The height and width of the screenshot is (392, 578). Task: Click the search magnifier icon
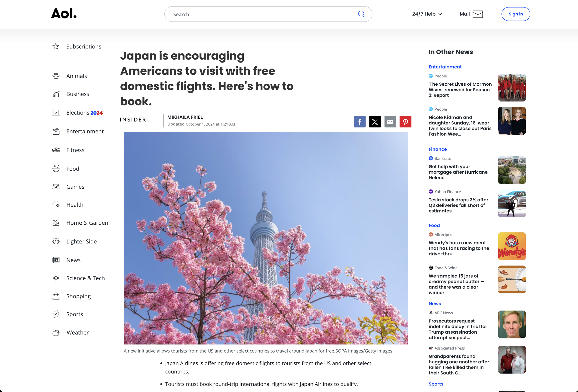[x=361, y=14]
